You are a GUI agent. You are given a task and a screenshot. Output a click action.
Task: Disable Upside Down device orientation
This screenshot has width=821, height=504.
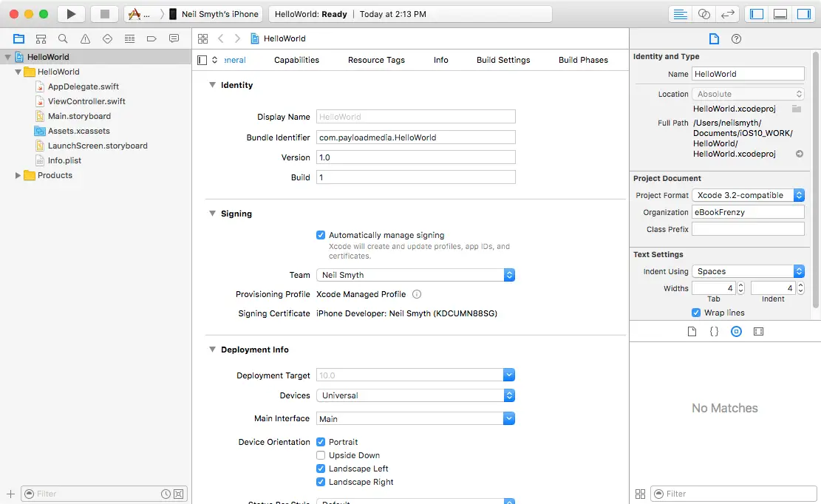[x=321, y=455]
